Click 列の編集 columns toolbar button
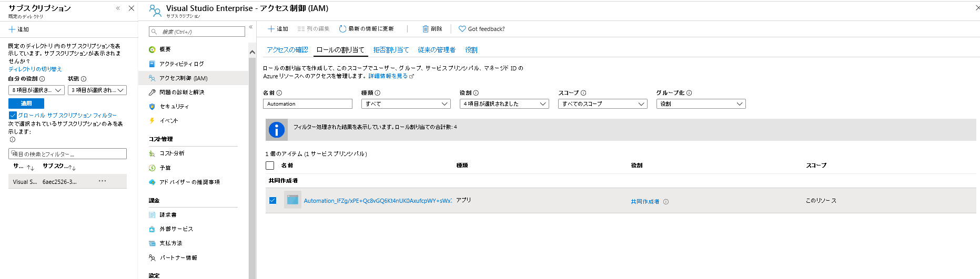Image resolution: width=980 pixels, height=279 pixels. [314, 29]
